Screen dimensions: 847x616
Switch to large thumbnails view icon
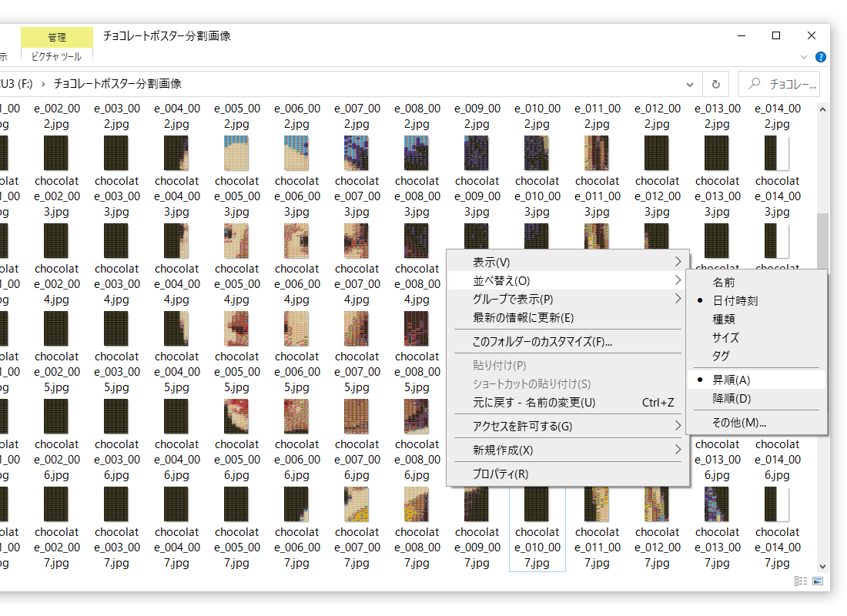click(x=818, y=581)
